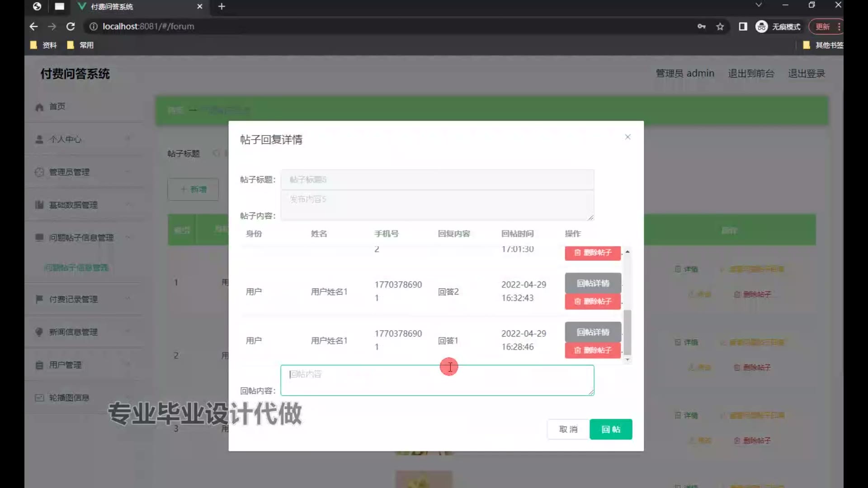Click the browser reload icon

tap(71, 27)
